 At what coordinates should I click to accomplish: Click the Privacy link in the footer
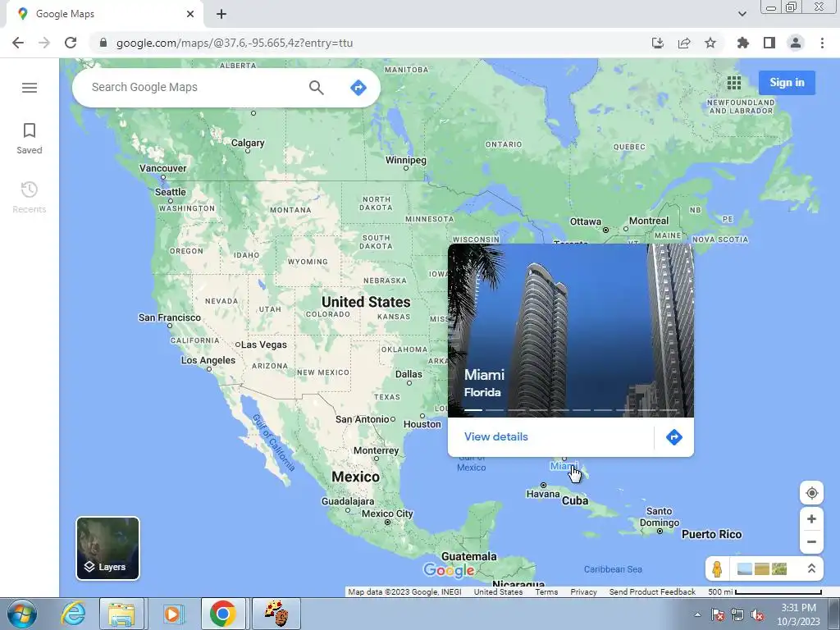click(583, 592)
